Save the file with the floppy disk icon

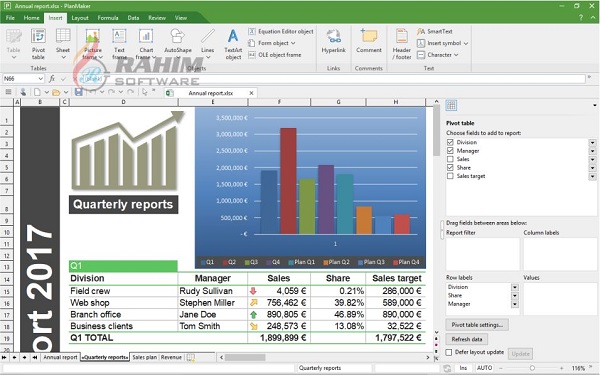tap(79, 92)
